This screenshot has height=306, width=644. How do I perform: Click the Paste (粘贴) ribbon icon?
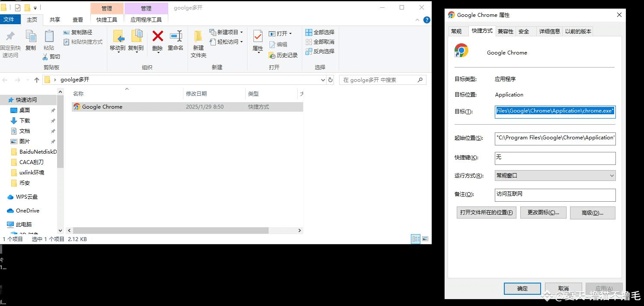tap(49, 36)
